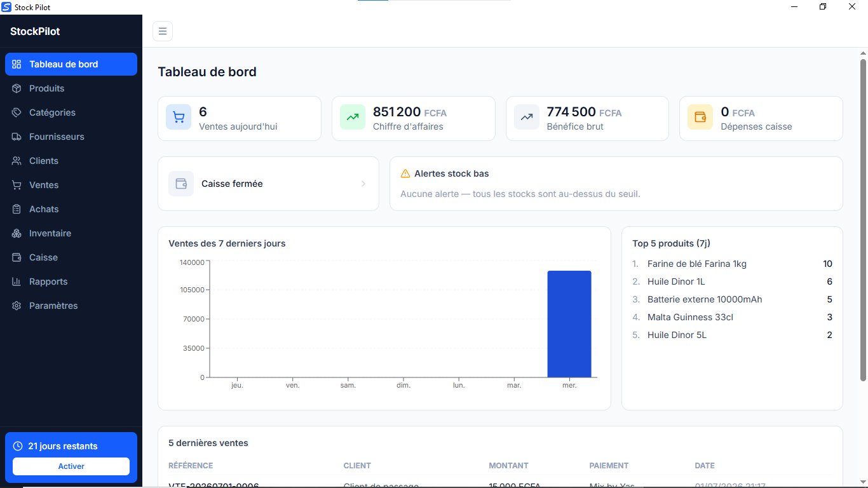Click the Clients people icon
868x488 pixels.
(x=17, y=161)
